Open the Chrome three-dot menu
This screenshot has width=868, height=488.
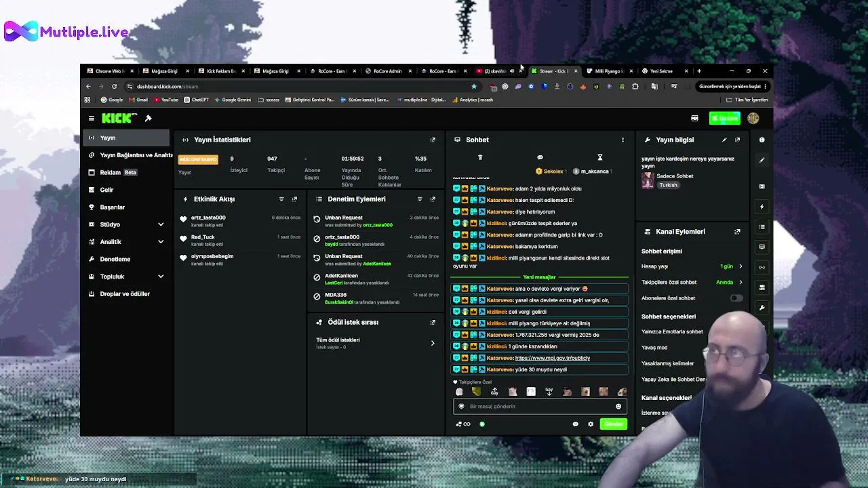[x=765, y=87]
